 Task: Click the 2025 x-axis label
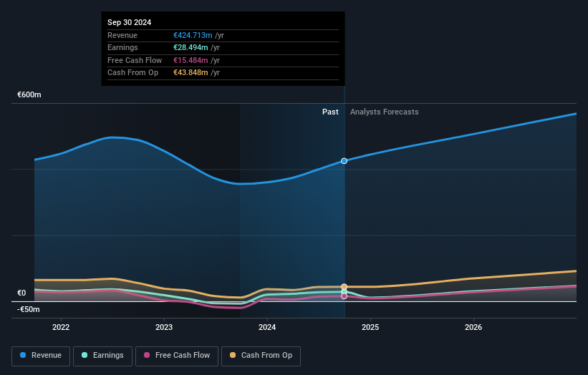click(370, 327)
